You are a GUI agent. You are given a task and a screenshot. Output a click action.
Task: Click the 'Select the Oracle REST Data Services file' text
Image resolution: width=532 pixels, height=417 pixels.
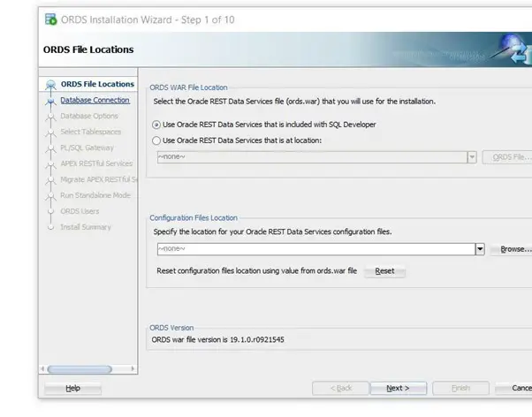(294, 102)
